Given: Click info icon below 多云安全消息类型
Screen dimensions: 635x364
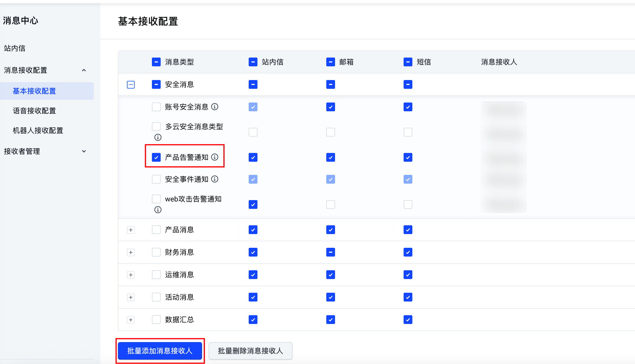Looking at the screenshot, I should (158, 137).
